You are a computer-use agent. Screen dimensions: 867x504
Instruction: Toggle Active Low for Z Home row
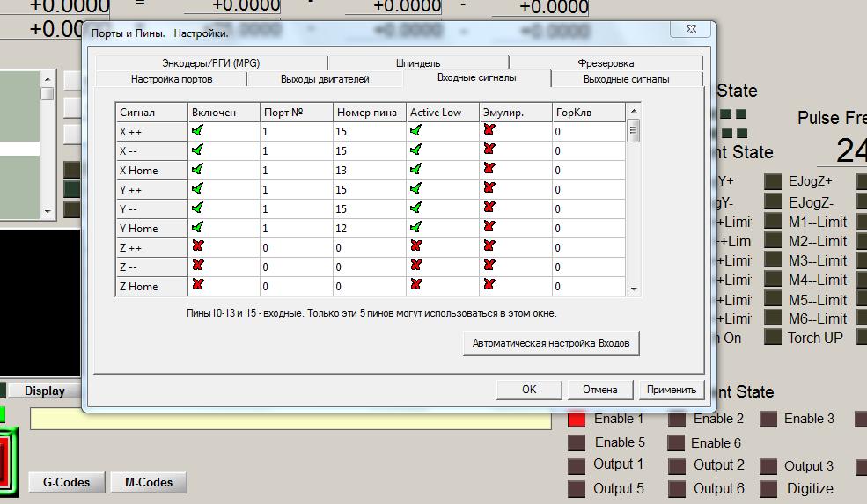(416, 284)
